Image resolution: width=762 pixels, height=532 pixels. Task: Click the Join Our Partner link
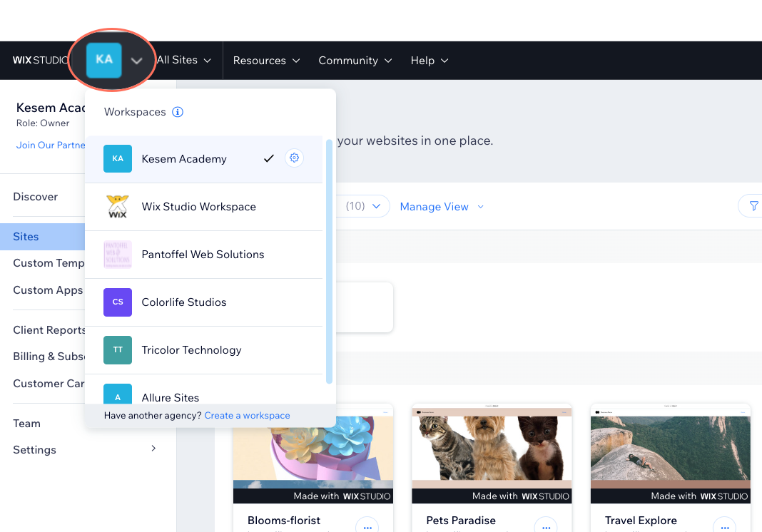(x=51, y=145)
